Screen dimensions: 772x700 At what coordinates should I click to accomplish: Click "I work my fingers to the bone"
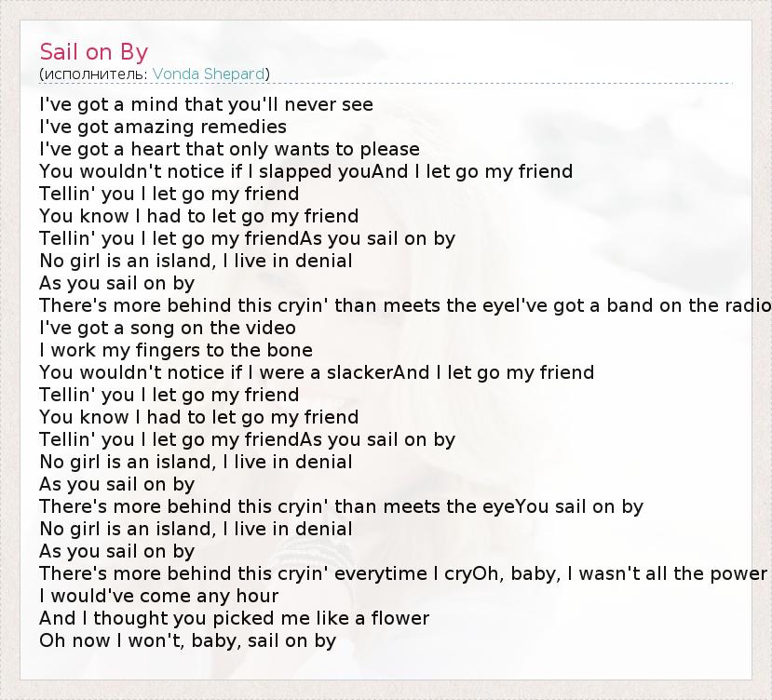176,350
